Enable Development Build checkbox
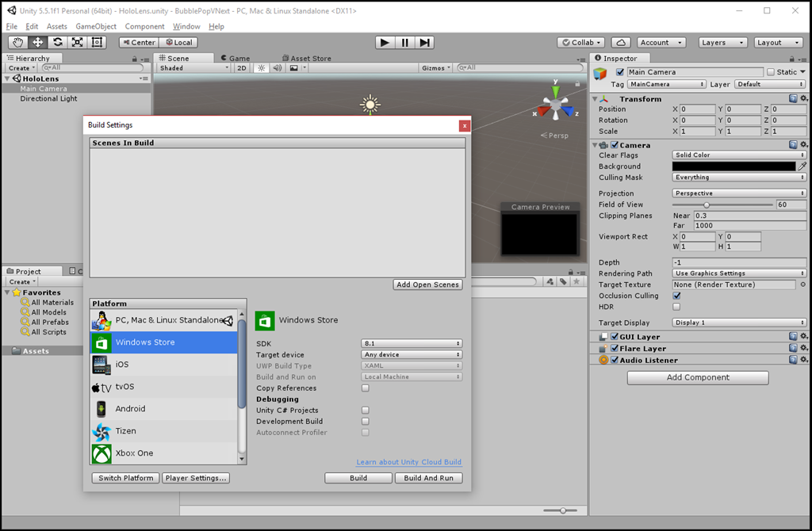 click(x=365, y=422)
